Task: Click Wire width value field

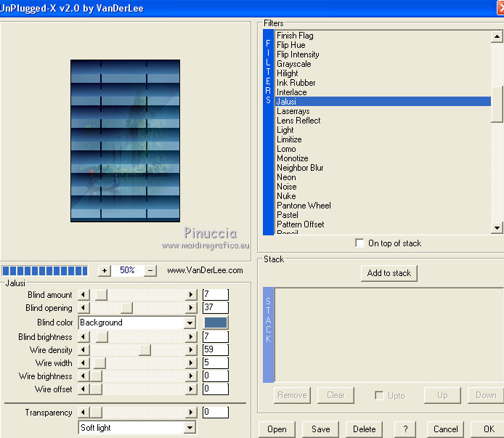Action: coord(216,363)
